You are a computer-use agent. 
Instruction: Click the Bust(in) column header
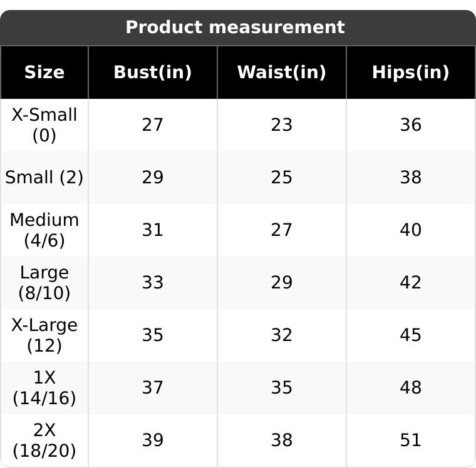(x=152, y=73)
